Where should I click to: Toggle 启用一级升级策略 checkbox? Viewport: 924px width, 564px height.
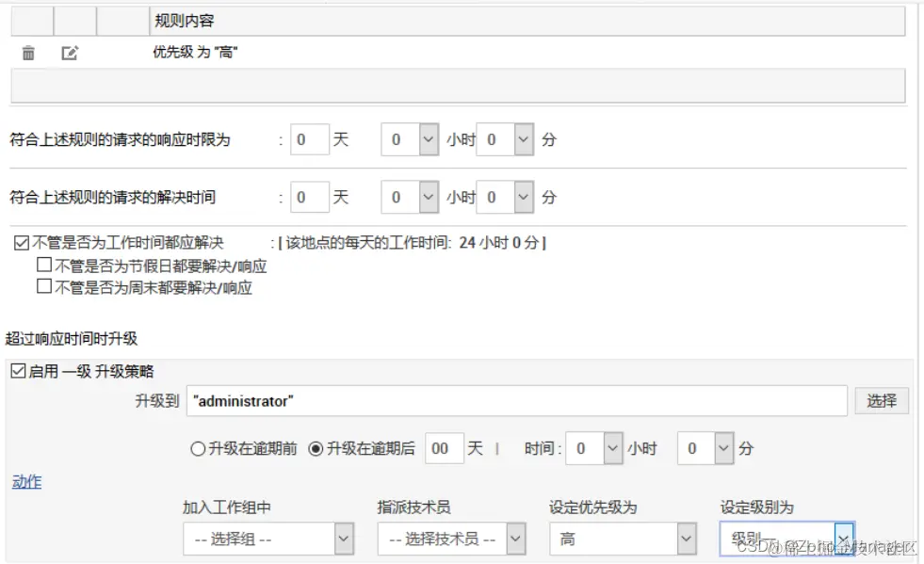18,371
